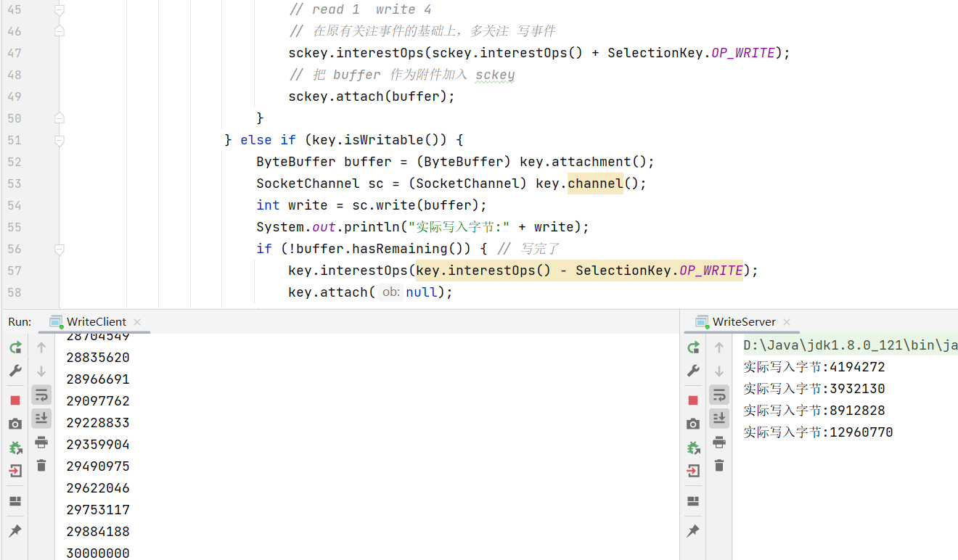Click 'sc.write(buffer)' on line 54

[x=416, y=205]
